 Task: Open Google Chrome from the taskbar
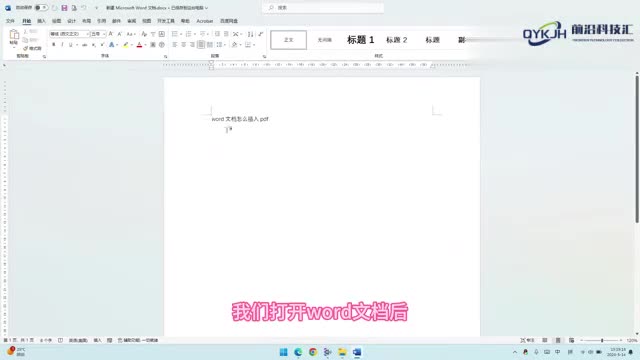pyautogui.click(x=313, y=352)
